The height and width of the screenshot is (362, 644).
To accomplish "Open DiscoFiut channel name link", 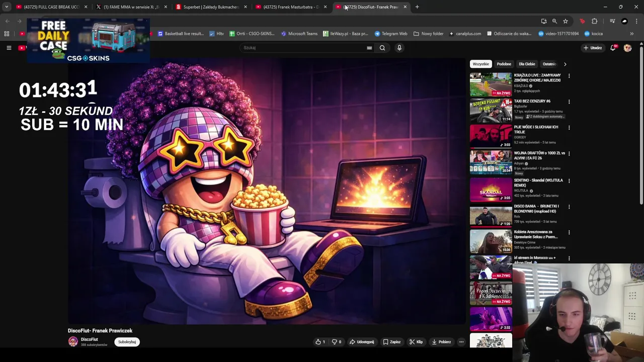I will tap(89, 339).
